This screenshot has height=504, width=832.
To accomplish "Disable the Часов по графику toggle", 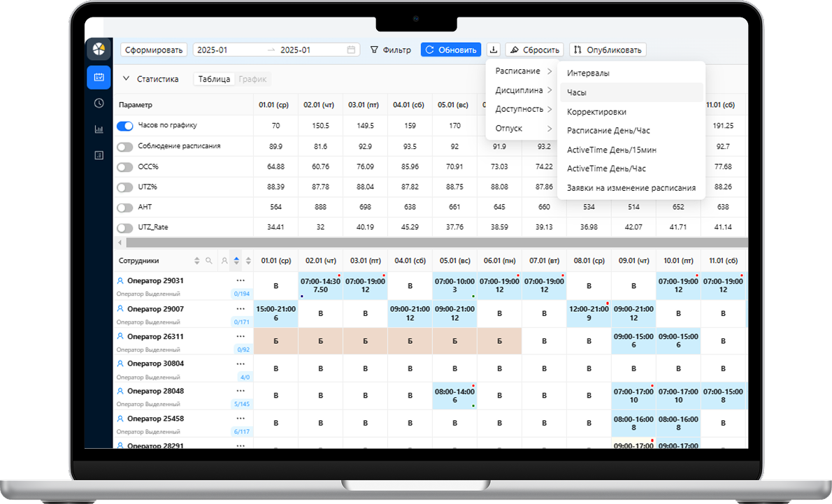I will pos(125,126).
